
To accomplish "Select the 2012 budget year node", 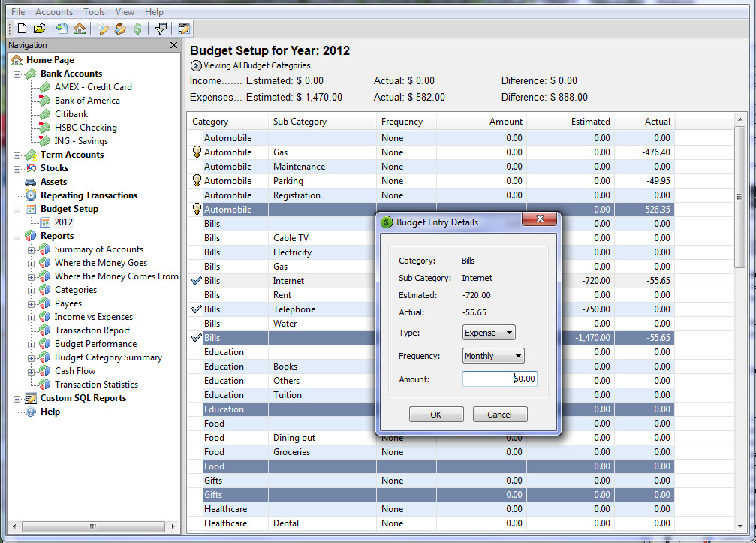I will click(x=63, y=222).
